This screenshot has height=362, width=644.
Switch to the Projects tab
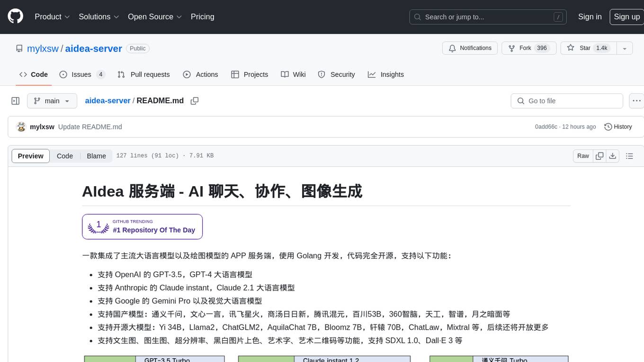pyautogui.click(x=250, y=74)
